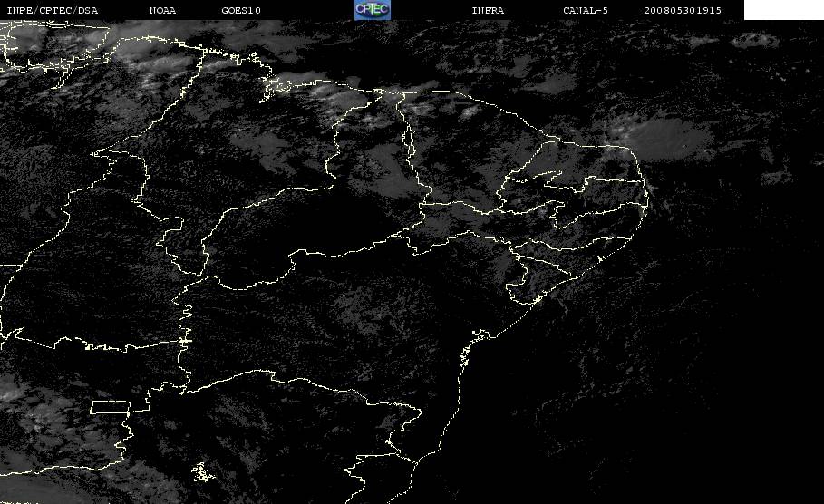Click the GOES10 satellite label
This screenshot has height=504, width=824.
pos(241,10)
